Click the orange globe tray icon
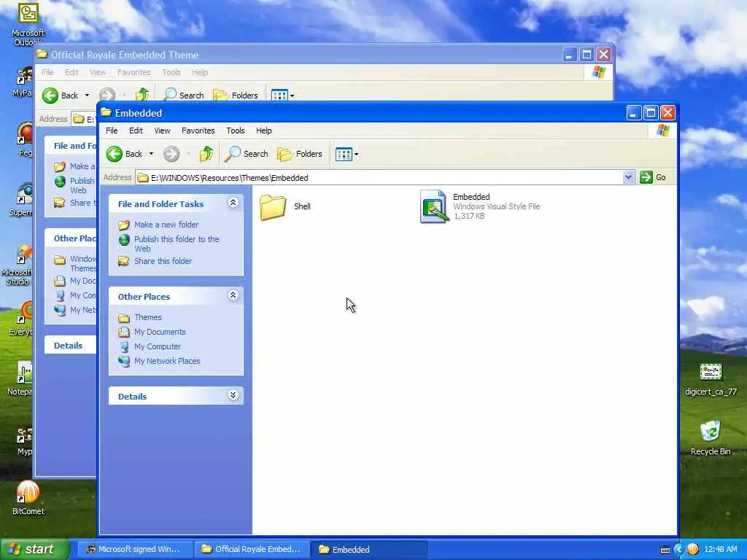The image size is (747, 560). click(693, 549)
